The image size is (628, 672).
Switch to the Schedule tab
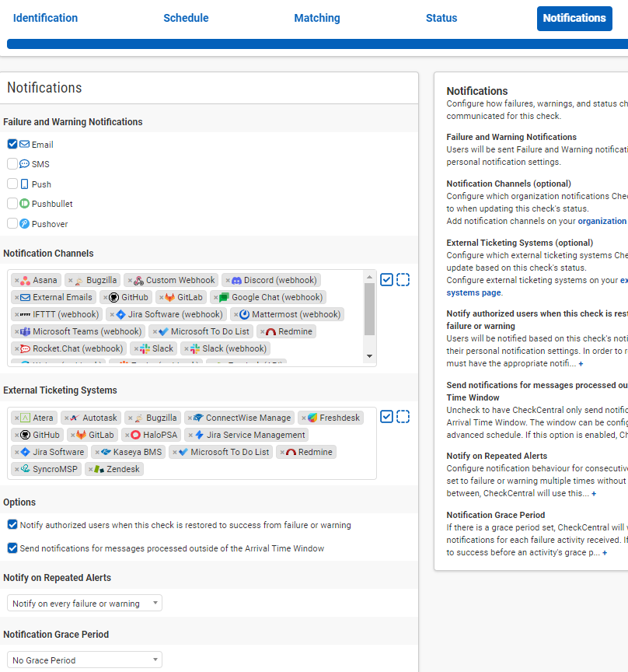coord(186,17)
